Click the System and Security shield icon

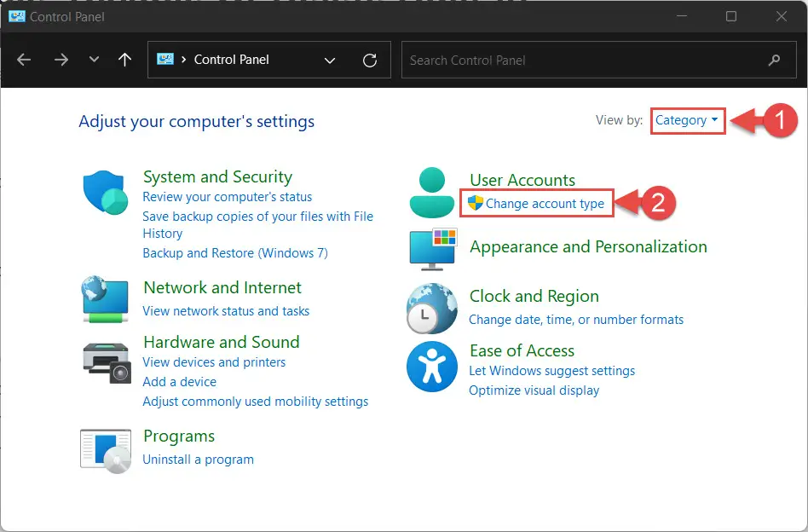(106, 192)
